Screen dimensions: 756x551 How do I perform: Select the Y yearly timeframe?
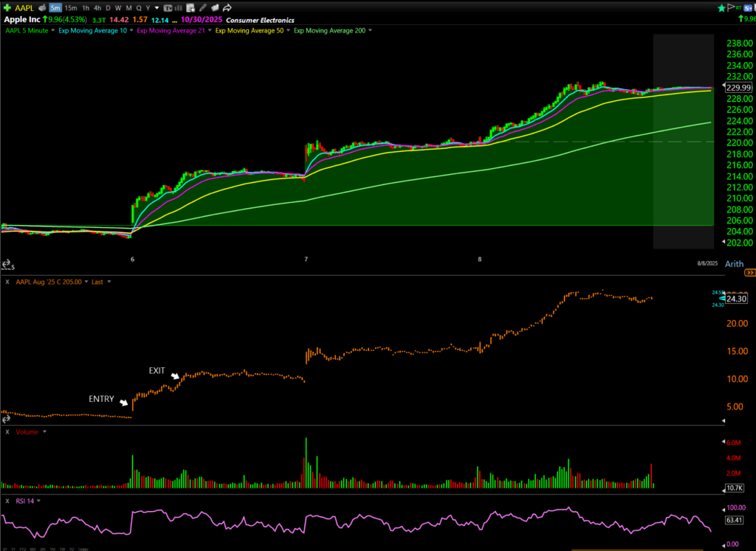pyautogui.click(x=148, y=7)
